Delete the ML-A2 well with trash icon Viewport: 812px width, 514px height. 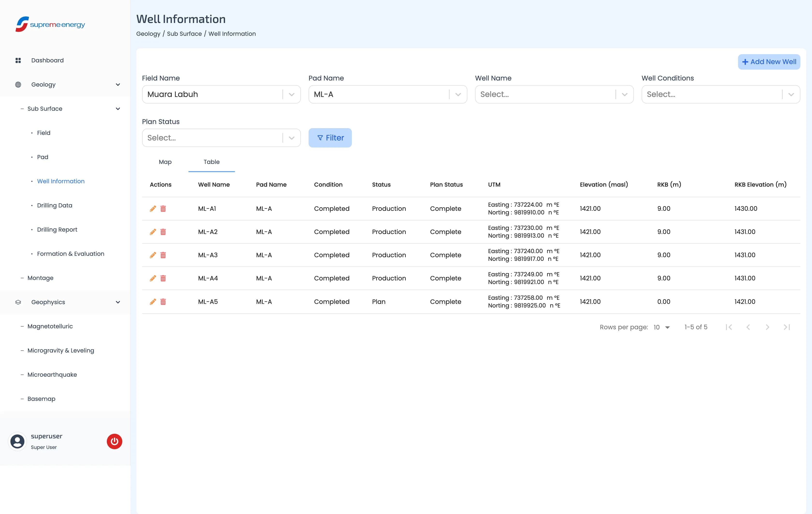tap(163, 232)
